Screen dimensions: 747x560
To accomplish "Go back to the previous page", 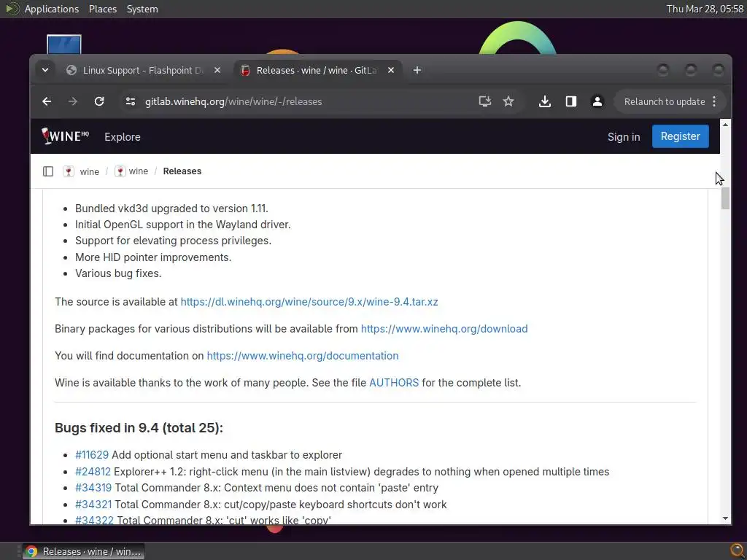I will tap(47, 101).
